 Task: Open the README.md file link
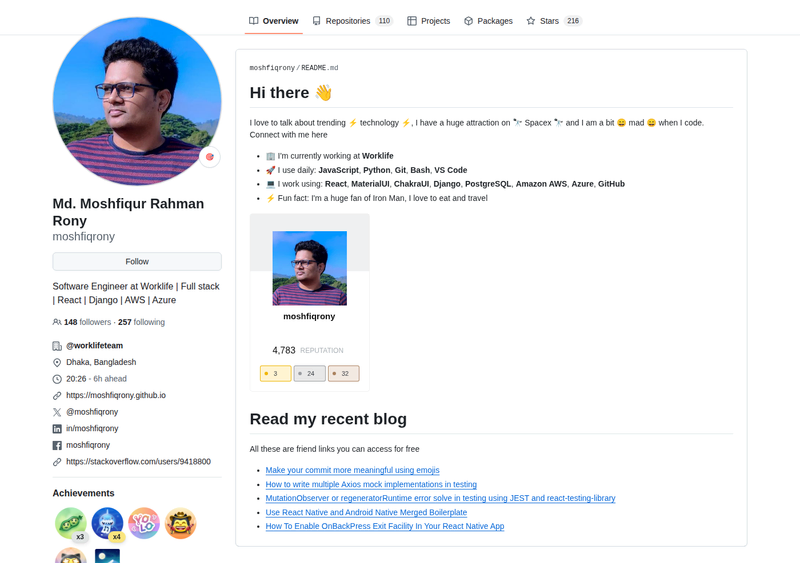click(319, 68)
